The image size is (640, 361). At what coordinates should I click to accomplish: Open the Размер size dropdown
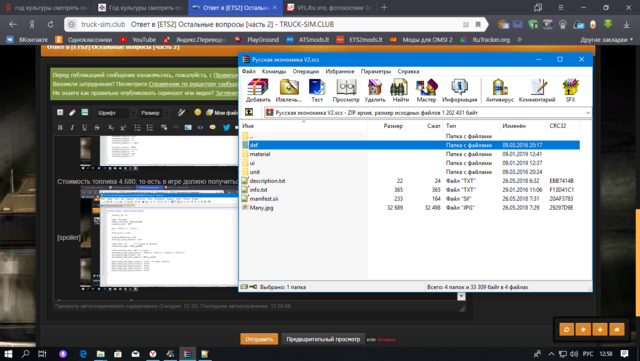coord(154,113)
